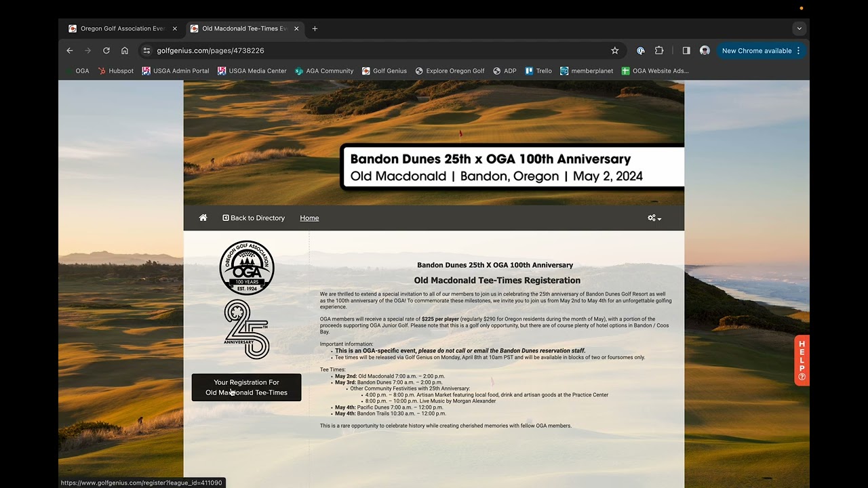This screenshot has height=488, width=868.
Task: Select the Home menu item
Action: (x=309, y=218)
